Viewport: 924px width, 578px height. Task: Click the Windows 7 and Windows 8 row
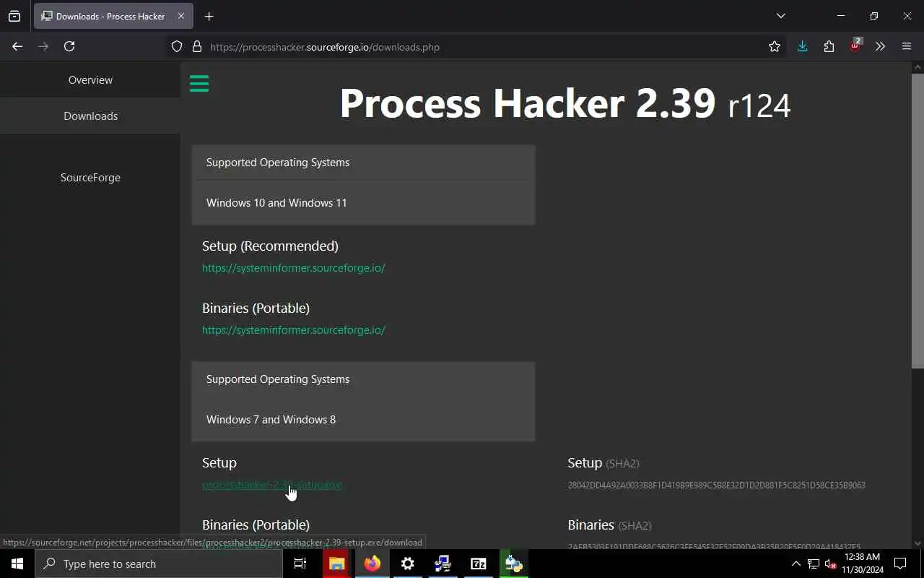[363, 420]
